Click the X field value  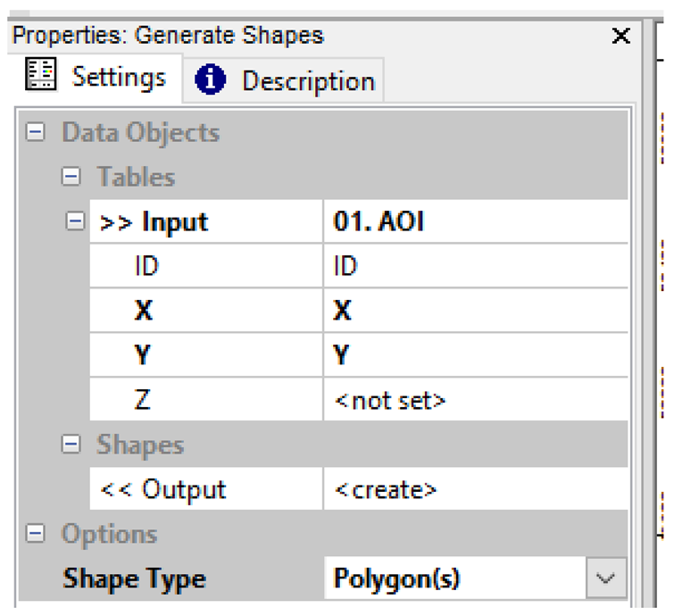(x=343, y=311)
